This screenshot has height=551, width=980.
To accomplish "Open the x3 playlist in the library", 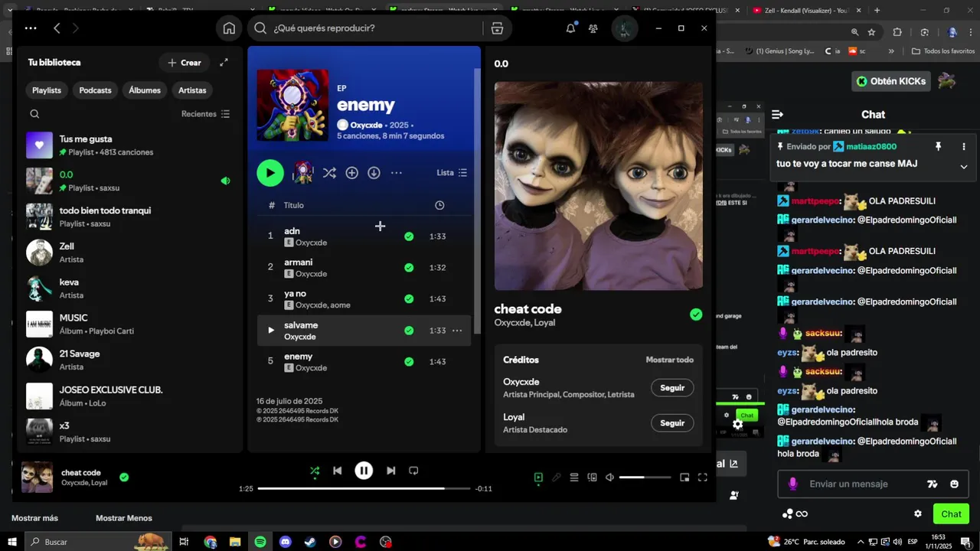I will coord(129,432).
